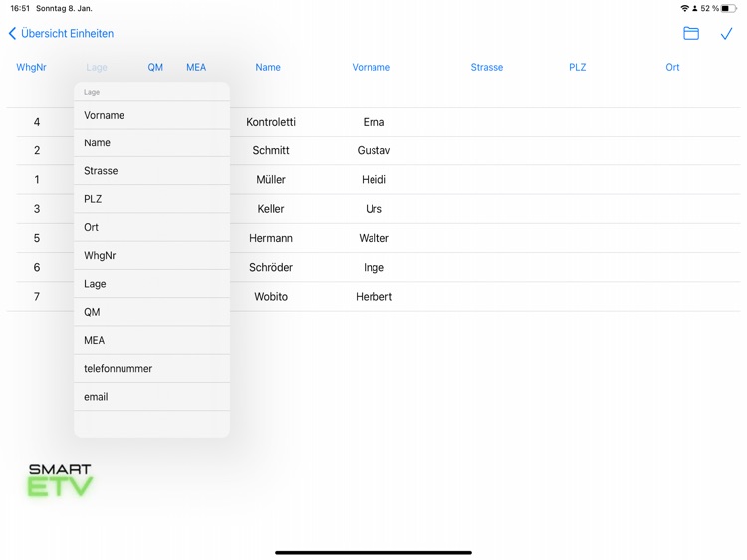The height and width of the screenshot is (560, 747).
Task: Open the QM column header dropdown
Action: click(x=155, y=67)
